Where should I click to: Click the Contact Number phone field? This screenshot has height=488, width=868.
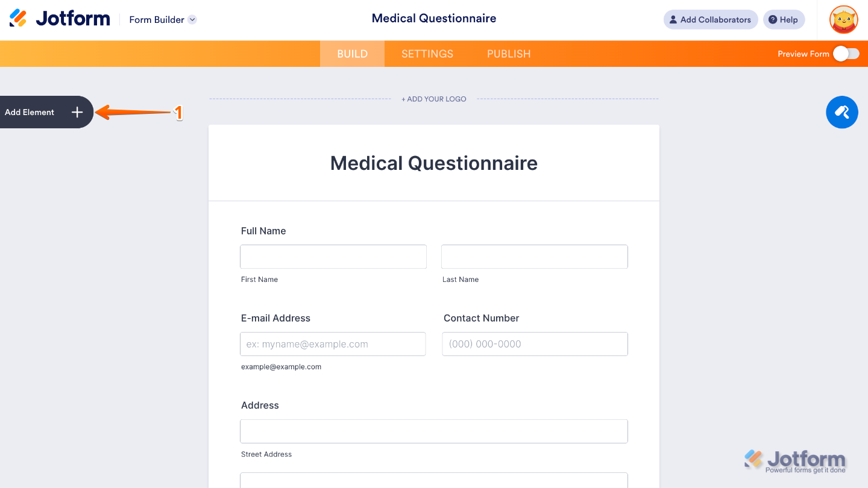coord(535,343)
